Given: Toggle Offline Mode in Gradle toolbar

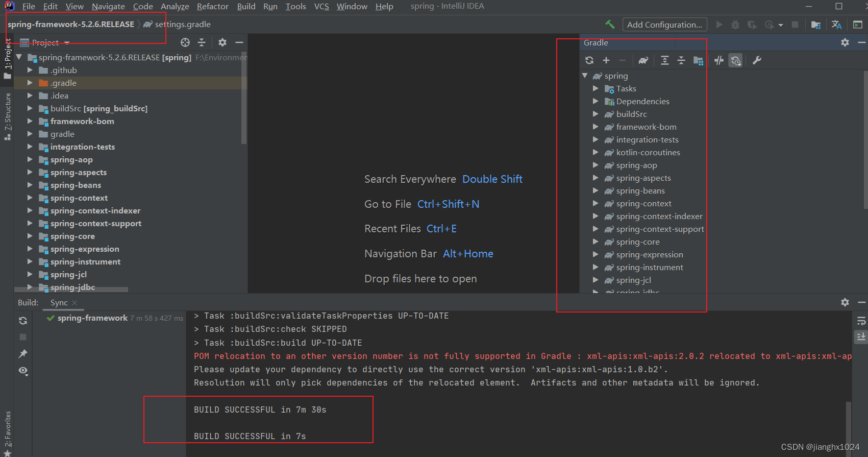Looking at the screenshot, I should 719,60.
